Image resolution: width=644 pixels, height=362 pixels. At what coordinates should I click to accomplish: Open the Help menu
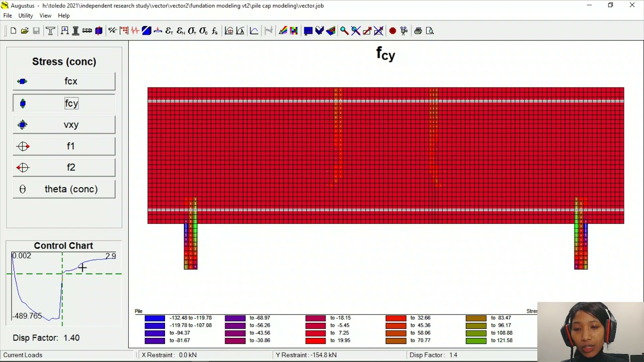click(64, 16)
